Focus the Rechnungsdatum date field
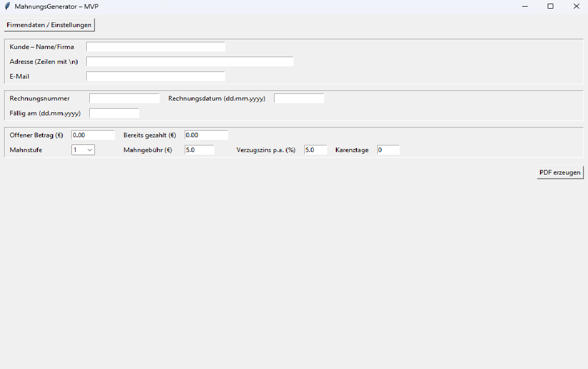588x369 pixels. 299,99
